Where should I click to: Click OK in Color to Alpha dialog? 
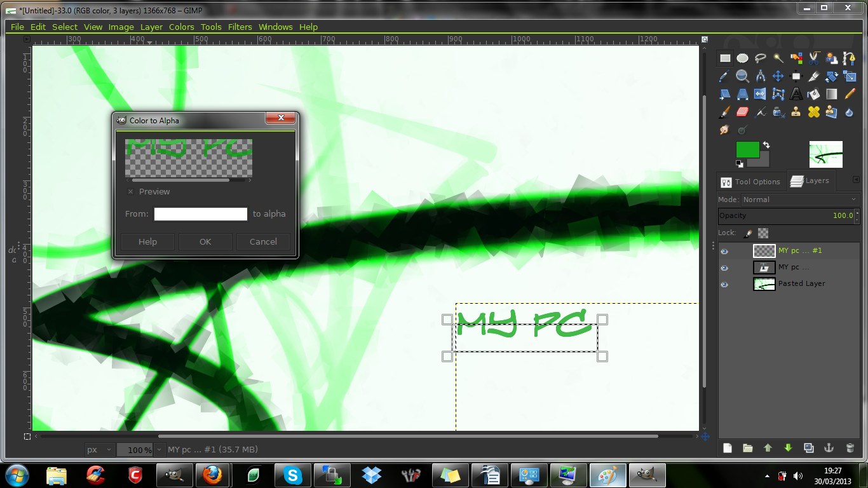(205, 241)
